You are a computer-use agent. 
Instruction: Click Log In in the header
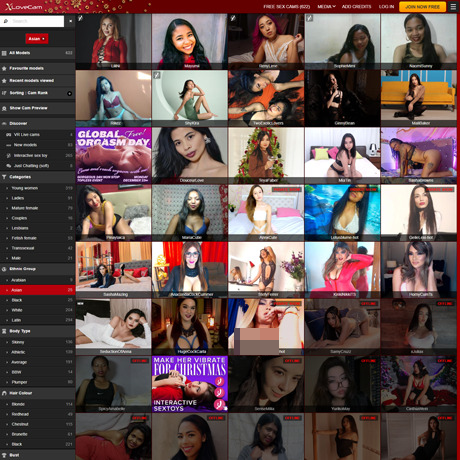pyautogui.click(x=386, y=7)
